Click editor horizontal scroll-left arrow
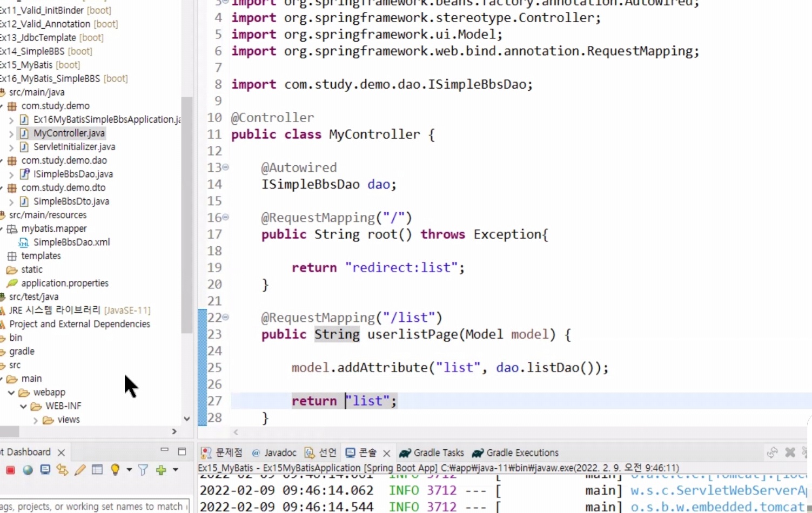 coord(236,432)
